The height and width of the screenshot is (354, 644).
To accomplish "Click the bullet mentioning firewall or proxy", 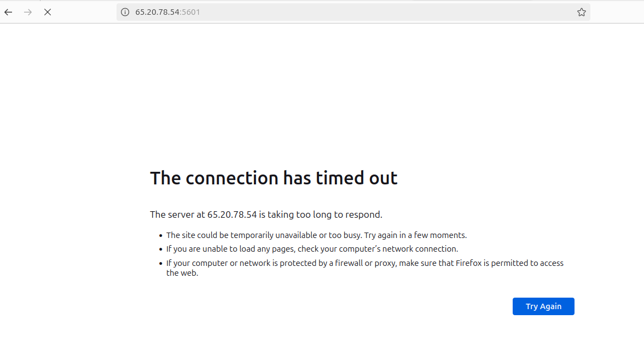I will (x=365, y=268).
